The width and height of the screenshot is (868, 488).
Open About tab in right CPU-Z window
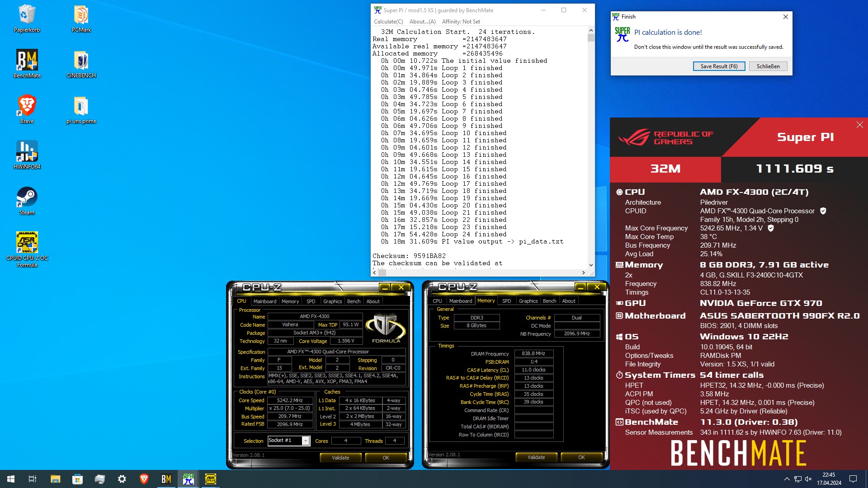click(x=569, y=301)
